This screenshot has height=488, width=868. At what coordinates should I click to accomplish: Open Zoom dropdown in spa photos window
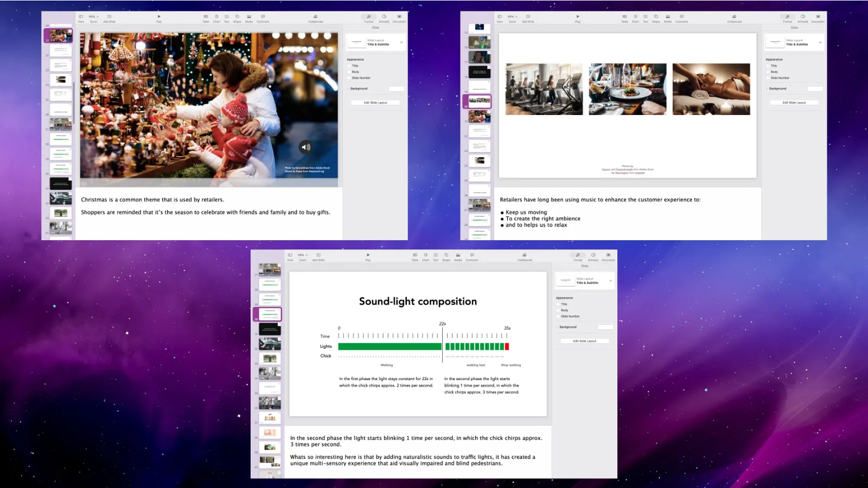(x=513, y=18)
